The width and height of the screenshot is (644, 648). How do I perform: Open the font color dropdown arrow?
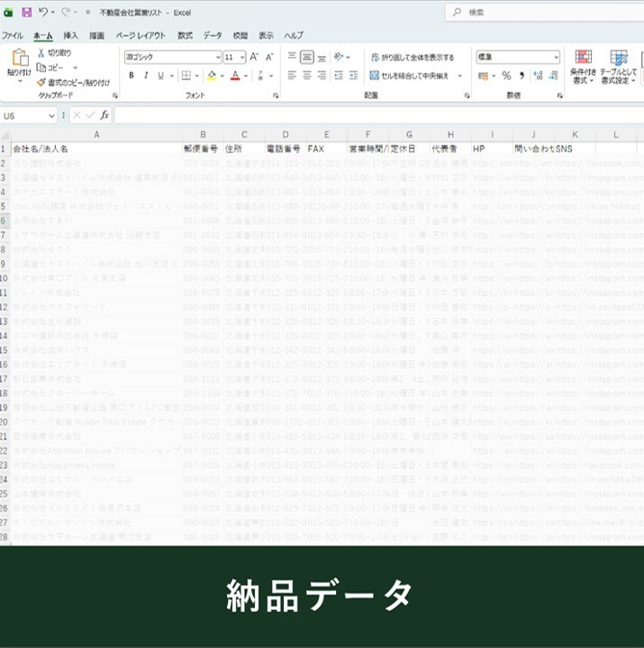click(246, 76)
